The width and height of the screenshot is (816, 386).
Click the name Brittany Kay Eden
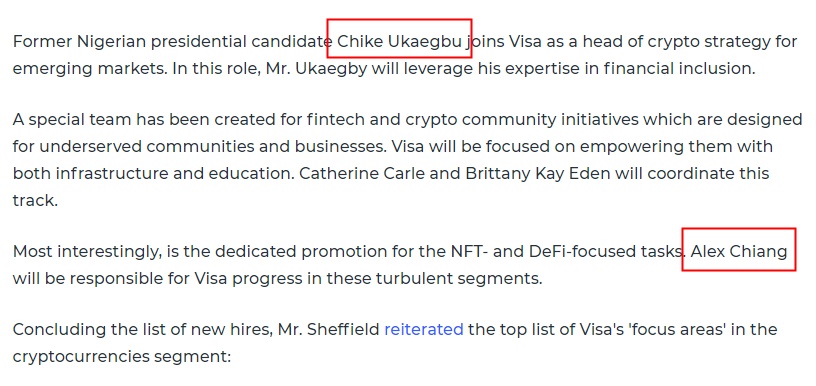[x=538, y=173]
